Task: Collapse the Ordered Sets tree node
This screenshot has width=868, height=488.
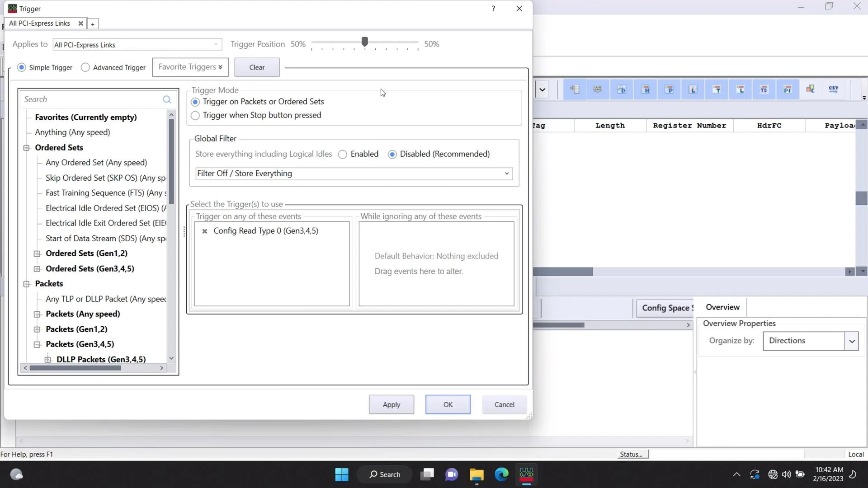Action: pyautogui.click(x=27, y=148)
